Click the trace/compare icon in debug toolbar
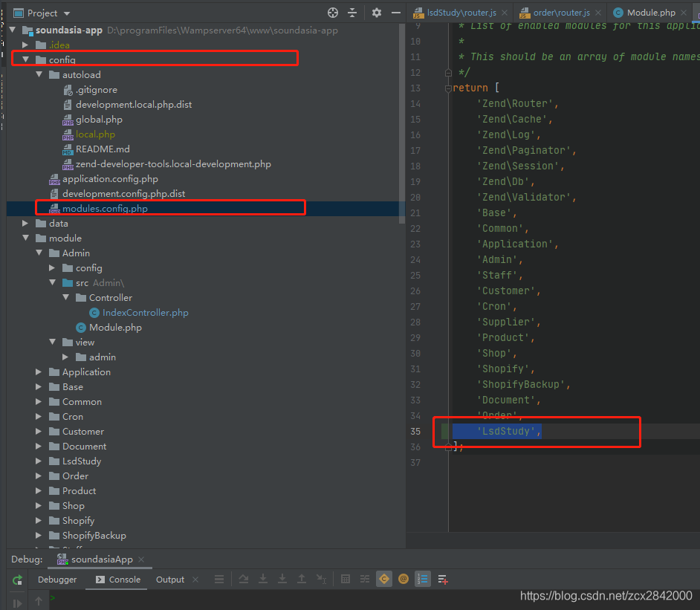 click(365, 580)
